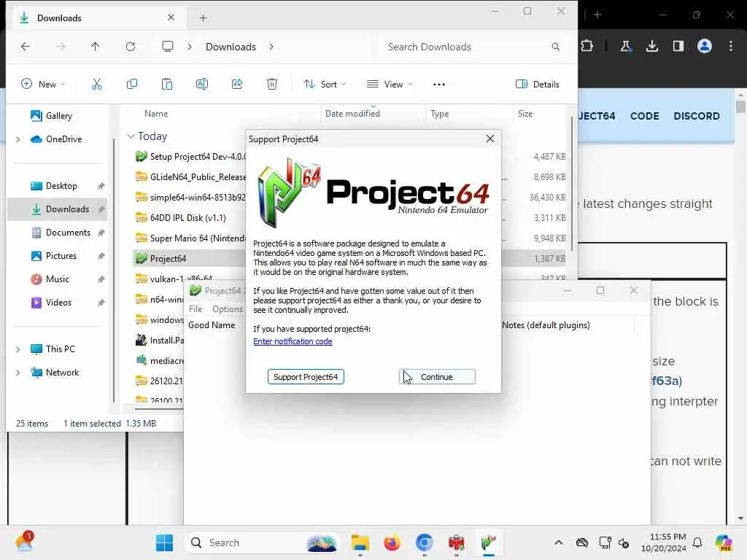747x560 pixels.
Task: Open Firefox from the taskbar
Action: pos(392,542)
